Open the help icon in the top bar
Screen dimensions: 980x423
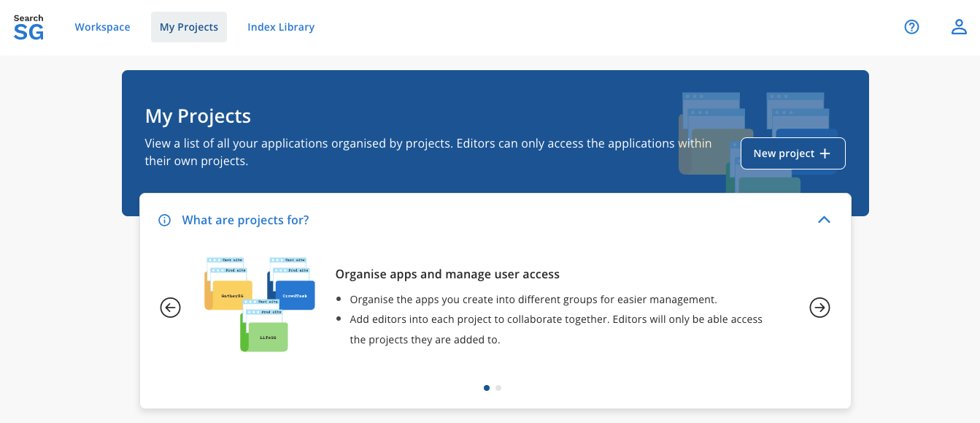(x=911, y=26)
